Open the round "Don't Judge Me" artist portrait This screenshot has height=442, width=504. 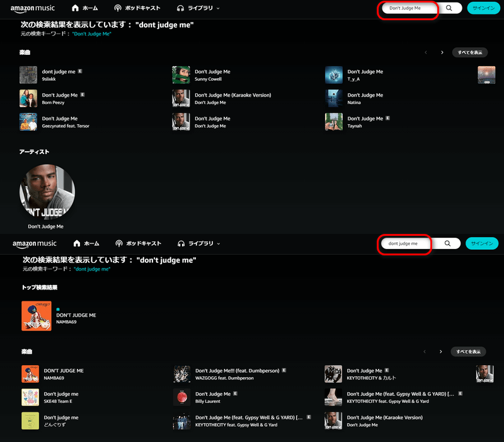[47, 192]
